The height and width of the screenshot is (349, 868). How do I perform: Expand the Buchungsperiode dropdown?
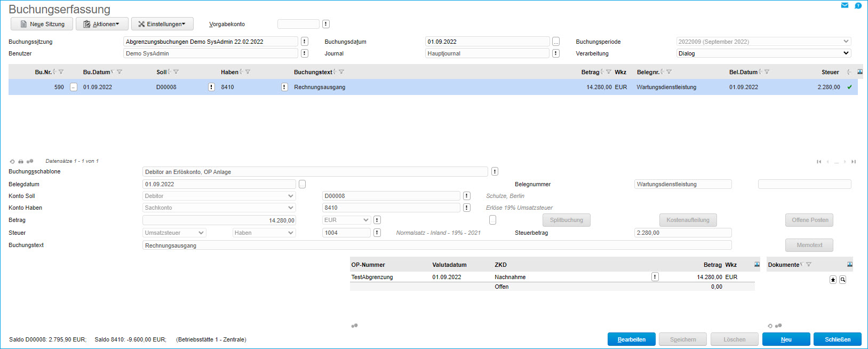click(x=846, y=41)
